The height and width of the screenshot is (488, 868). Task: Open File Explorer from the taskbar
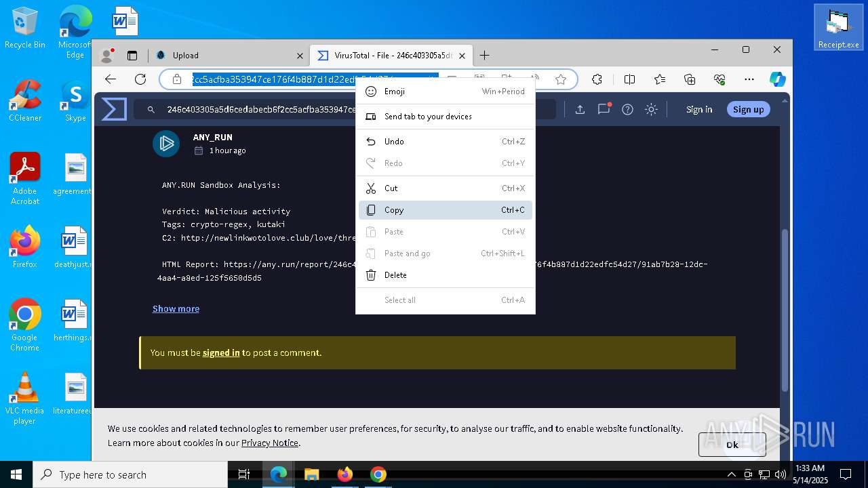tap(311, 474)
